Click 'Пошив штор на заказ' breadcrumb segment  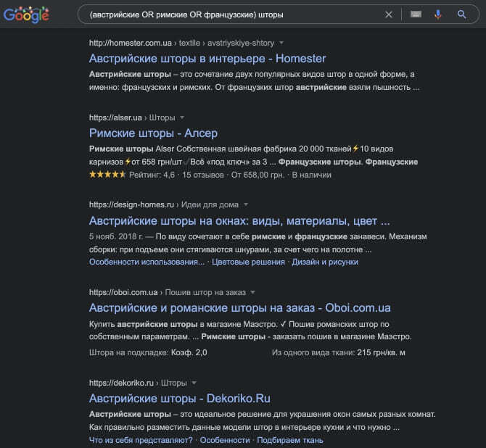click(205, 292)
